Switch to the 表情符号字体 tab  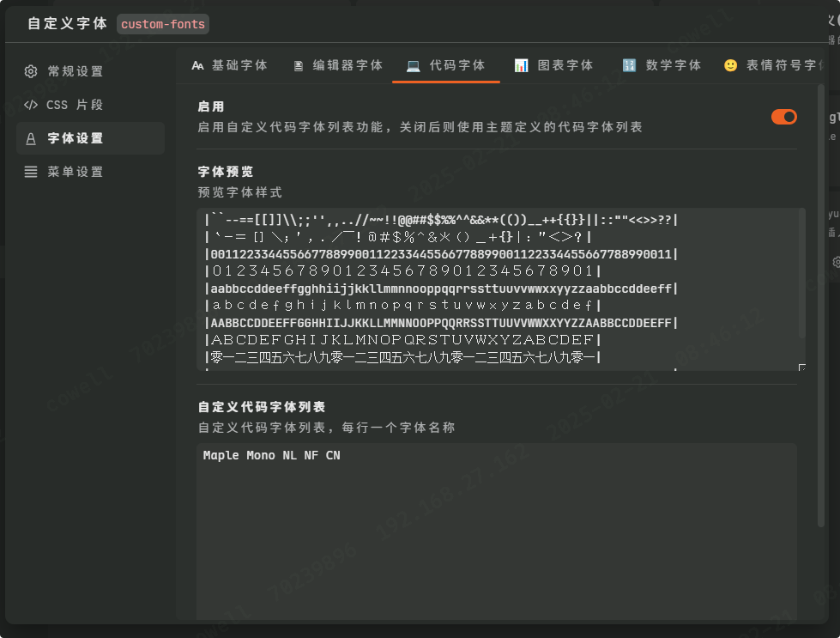tap(772, 65)
